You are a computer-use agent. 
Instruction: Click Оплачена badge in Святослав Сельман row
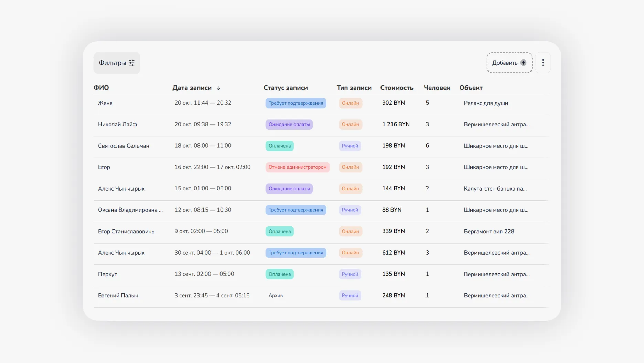click(279, 146)
